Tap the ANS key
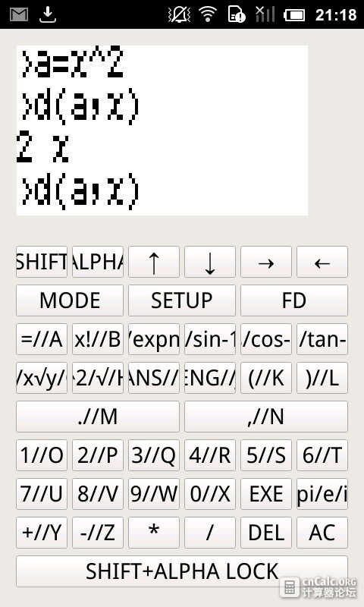 coord(154,378)
